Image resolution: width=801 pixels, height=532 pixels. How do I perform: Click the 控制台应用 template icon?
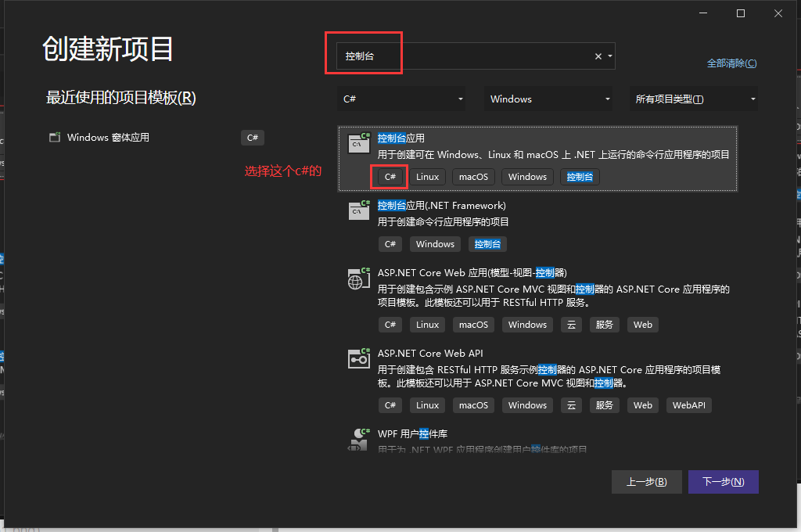pos(358,143)
